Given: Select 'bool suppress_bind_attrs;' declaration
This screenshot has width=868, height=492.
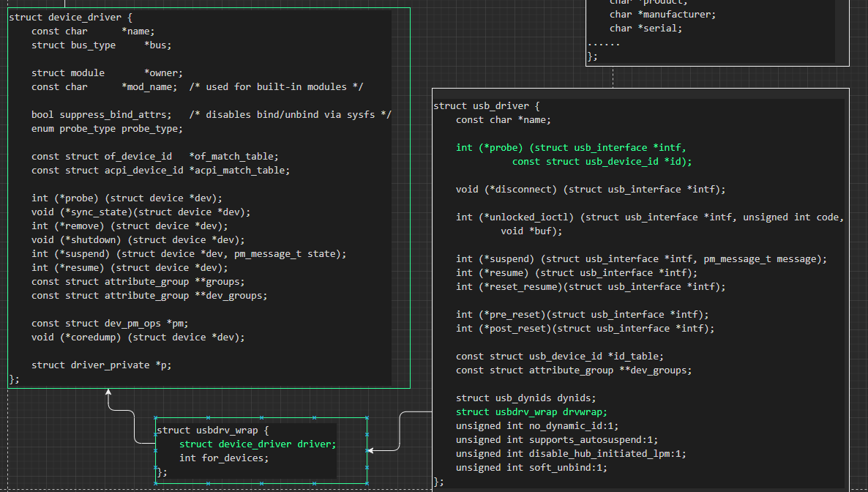Looking at the screenshot, I should click(102, 115).
